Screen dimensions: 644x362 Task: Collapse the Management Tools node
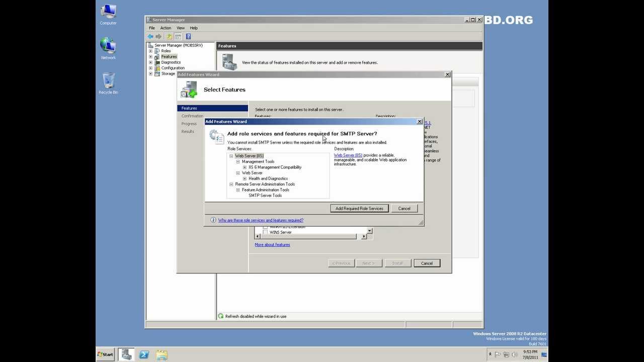tap(238, 161)
